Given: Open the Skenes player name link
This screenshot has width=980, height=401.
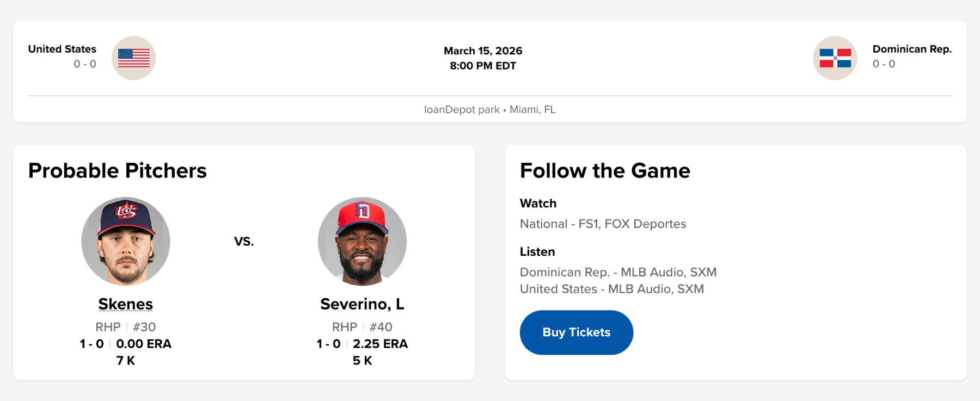Looking at the screenshot, I should [125, 304].
